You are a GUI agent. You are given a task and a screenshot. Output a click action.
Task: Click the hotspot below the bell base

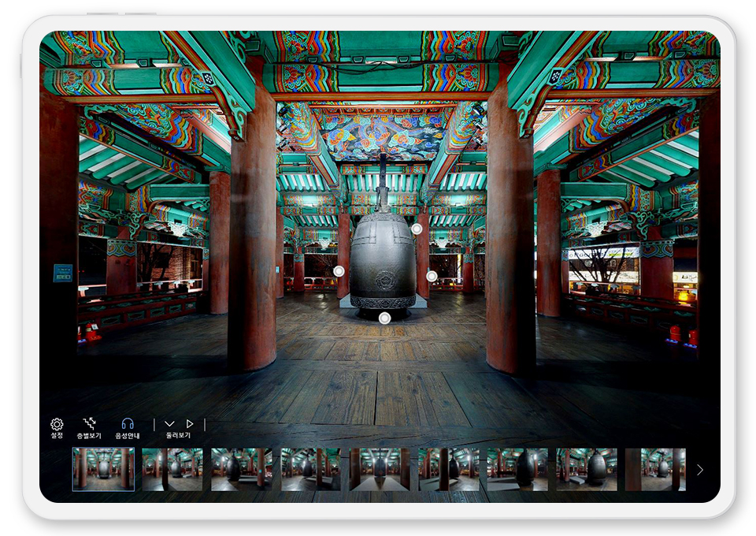tap(384, 318)
